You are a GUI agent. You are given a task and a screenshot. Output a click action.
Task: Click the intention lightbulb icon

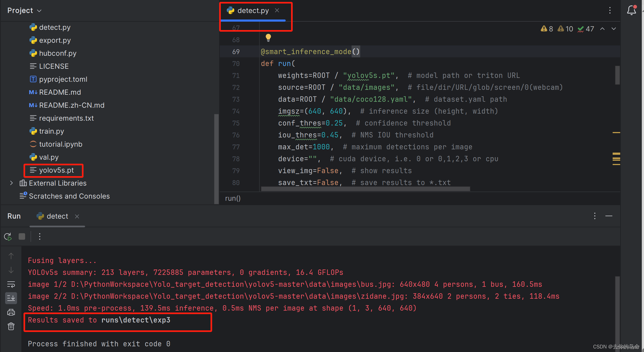click(x=268, y=38)
